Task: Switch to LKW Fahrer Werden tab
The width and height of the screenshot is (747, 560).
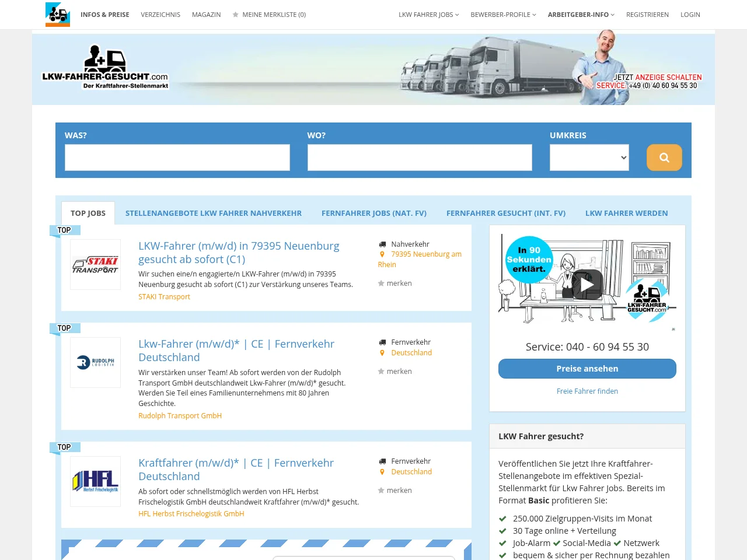Action: click(627, 213)
